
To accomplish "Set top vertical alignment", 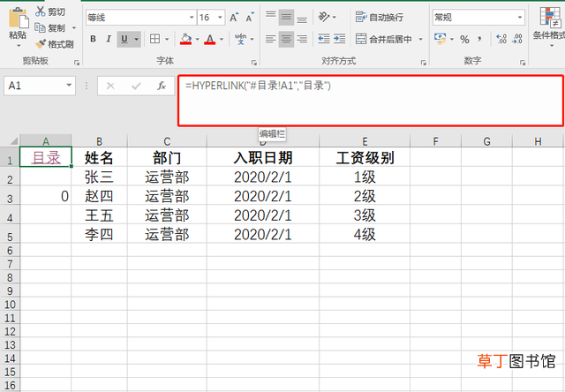I will click(271, 17).
